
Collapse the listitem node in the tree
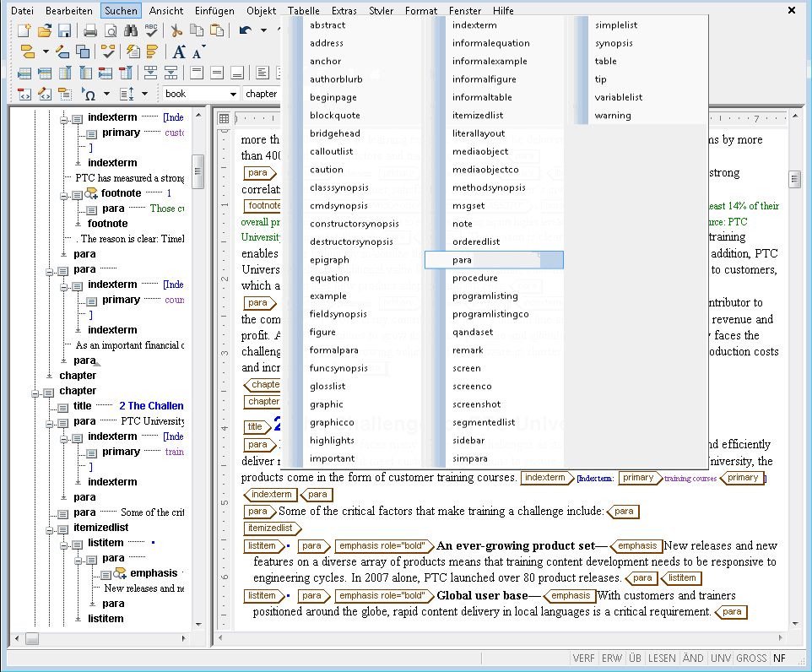click(63, 545)
